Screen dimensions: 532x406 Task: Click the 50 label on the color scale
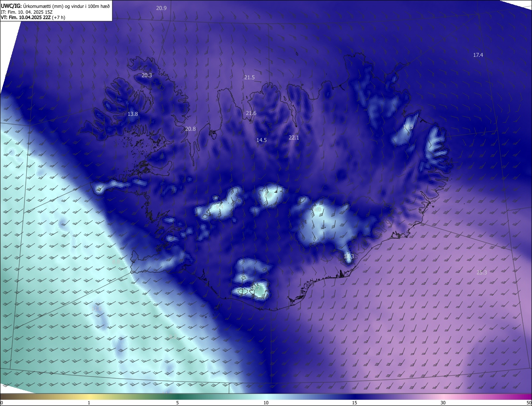point(529,403)
